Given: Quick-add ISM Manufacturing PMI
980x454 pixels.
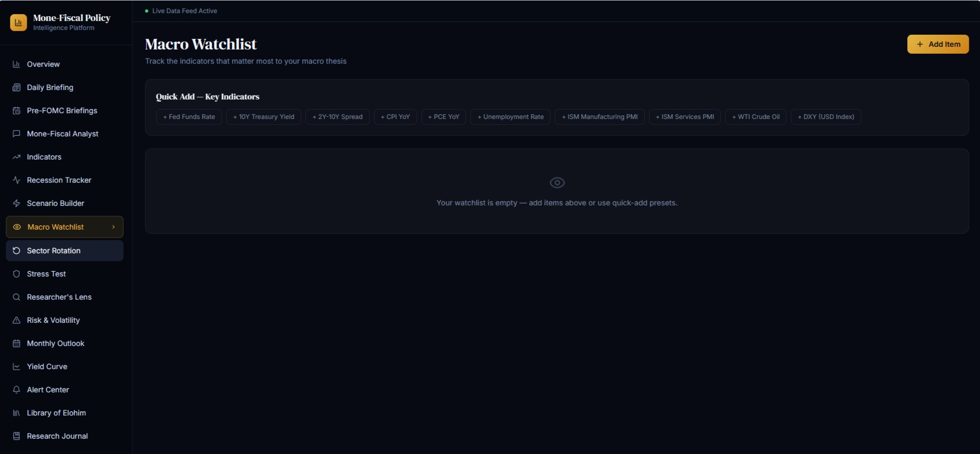Looking at the screenshot, I should click(599, 117).
